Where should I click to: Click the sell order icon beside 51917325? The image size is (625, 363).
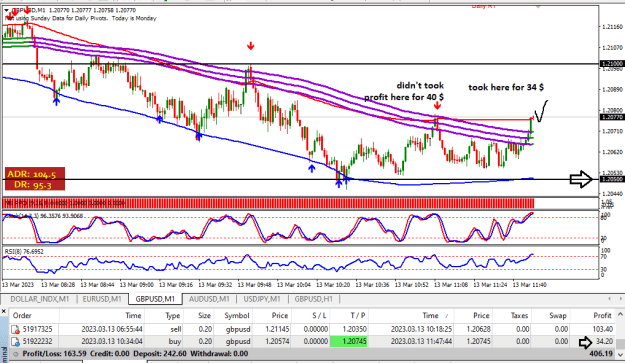pyautogui.click(x=16, y=330)
